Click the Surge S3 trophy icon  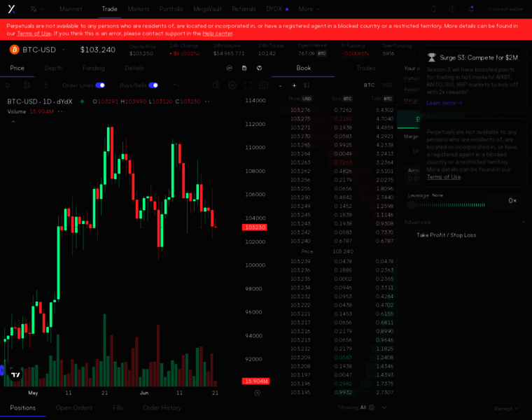[432, 57]
